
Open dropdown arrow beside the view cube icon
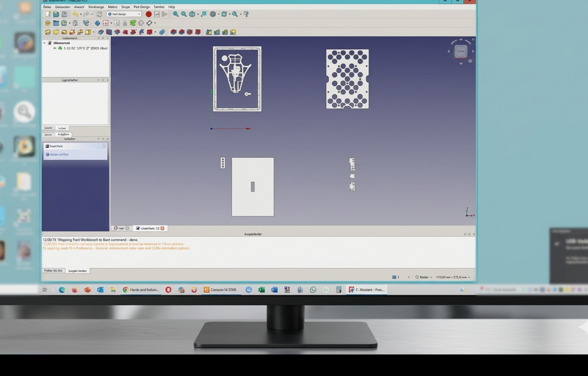198,14
